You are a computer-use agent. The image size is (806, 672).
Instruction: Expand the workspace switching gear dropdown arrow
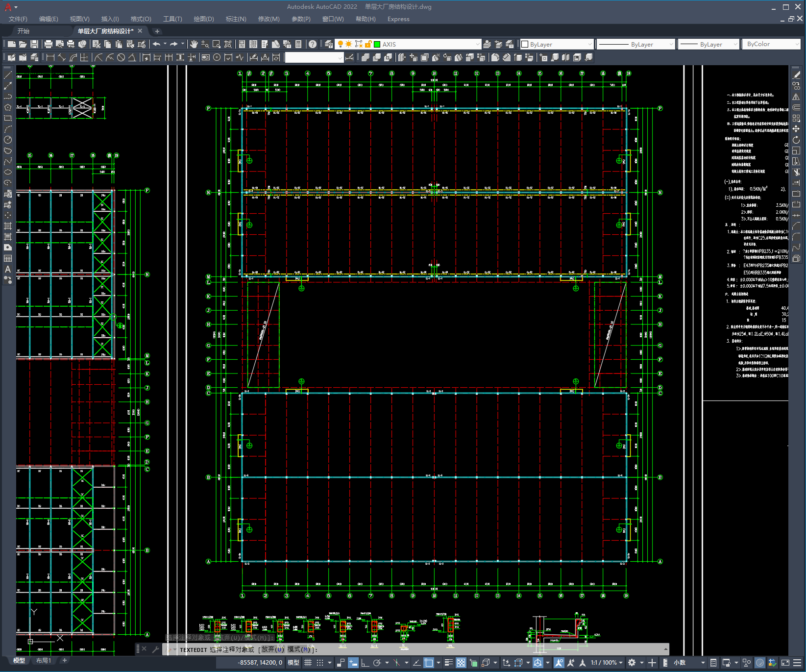(x=642, y=663)
